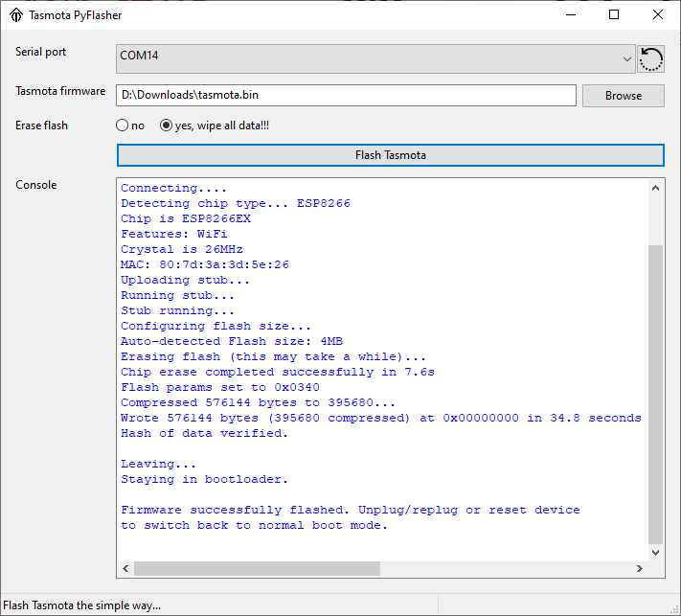
Task: Click 'Firmware successfully flashed' message line
Action: (x=350, y=510)
